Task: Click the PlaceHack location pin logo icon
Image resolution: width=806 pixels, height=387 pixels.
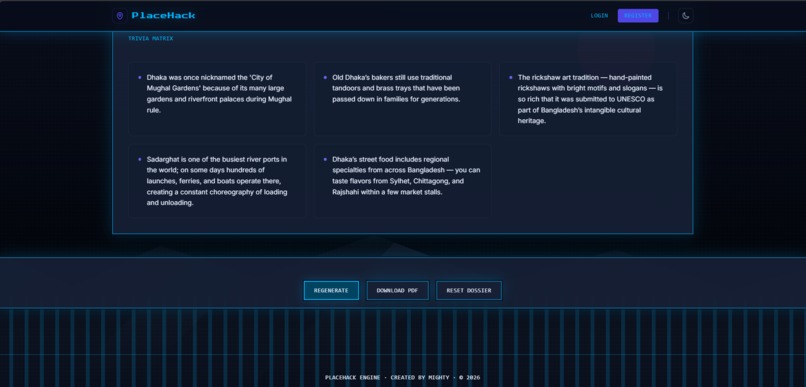Action: 120,16
